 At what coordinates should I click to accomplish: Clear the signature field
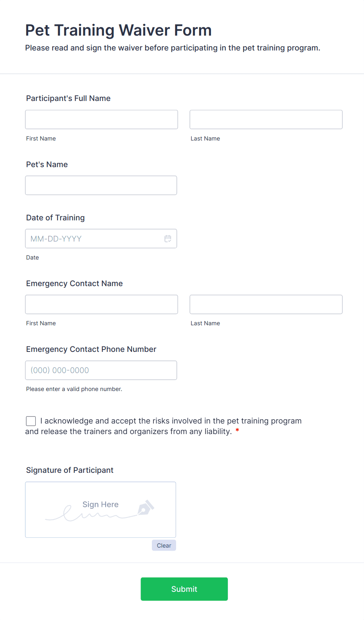(164, 545)
